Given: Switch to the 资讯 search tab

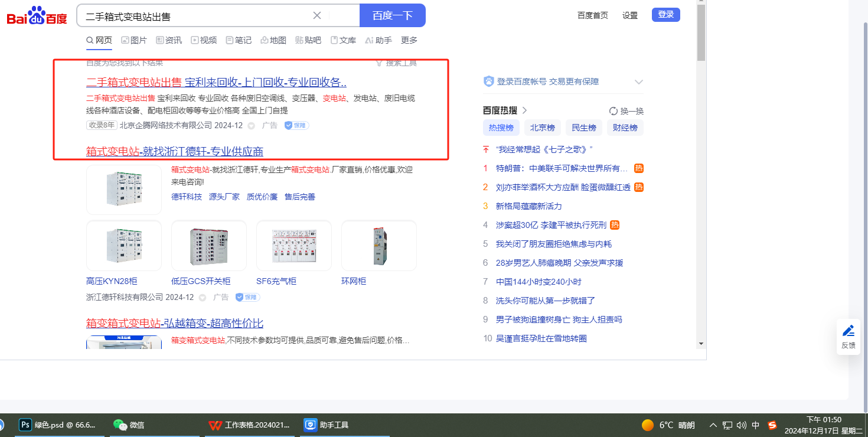Looking at the screenshot, I should point(169,40).
